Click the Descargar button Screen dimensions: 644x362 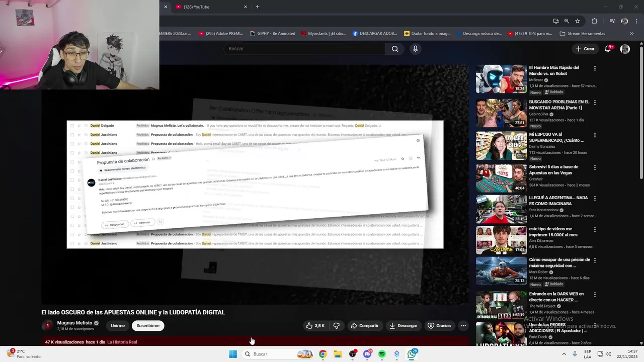click(x=403, y=326)
